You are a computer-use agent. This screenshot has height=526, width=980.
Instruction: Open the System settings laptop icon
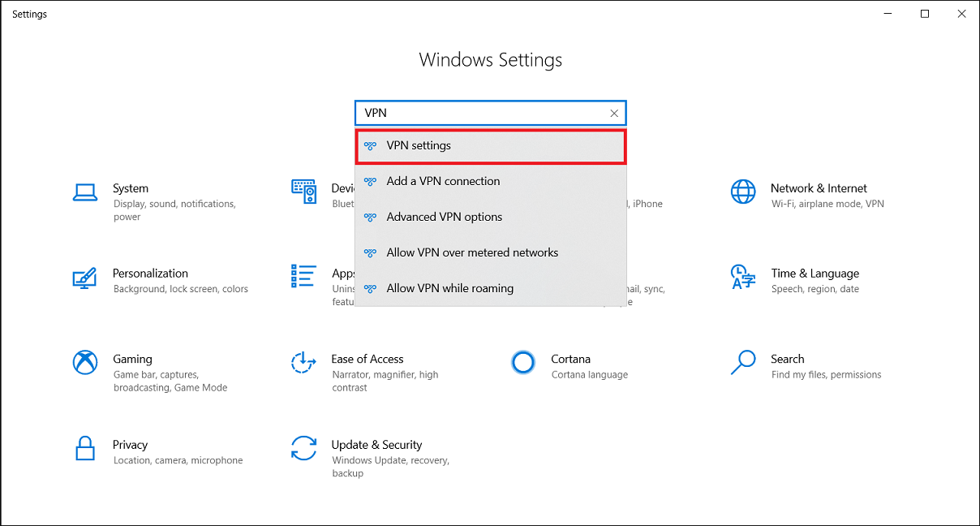click(85, 192)
